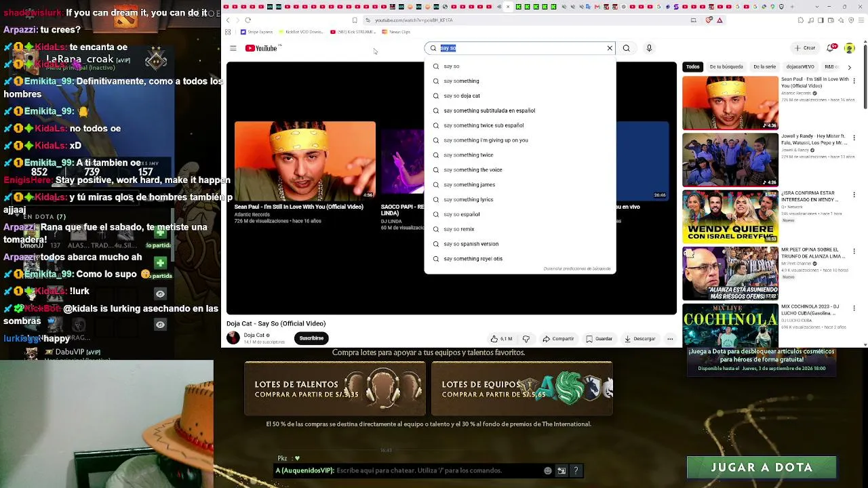Viewport: 868px width, 488px height.
Task: Click the Compartir share button
Action: point(558,339)
